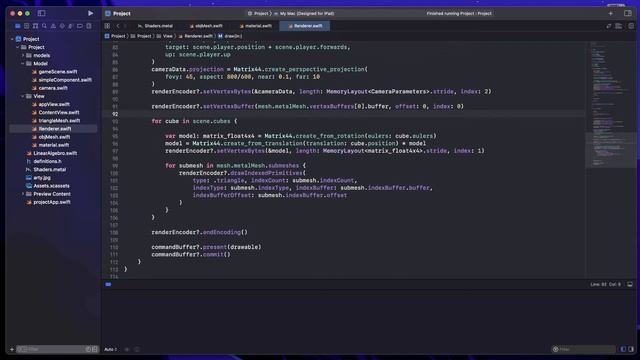The image size is (640, 360).
Task: Open the related items grid menu
Action: coord(107,26)
